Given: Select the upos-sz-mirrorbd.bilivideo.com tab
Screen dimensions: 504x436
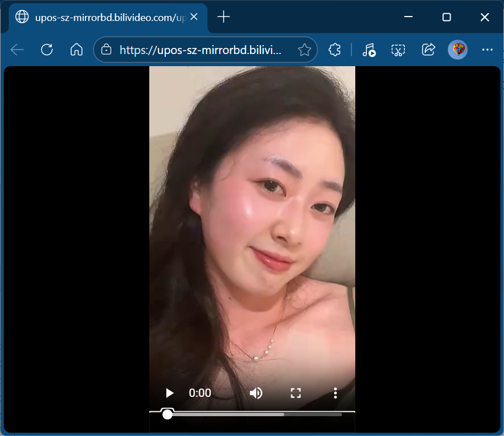Looking at the screenshot, I should tap(105, 17).
